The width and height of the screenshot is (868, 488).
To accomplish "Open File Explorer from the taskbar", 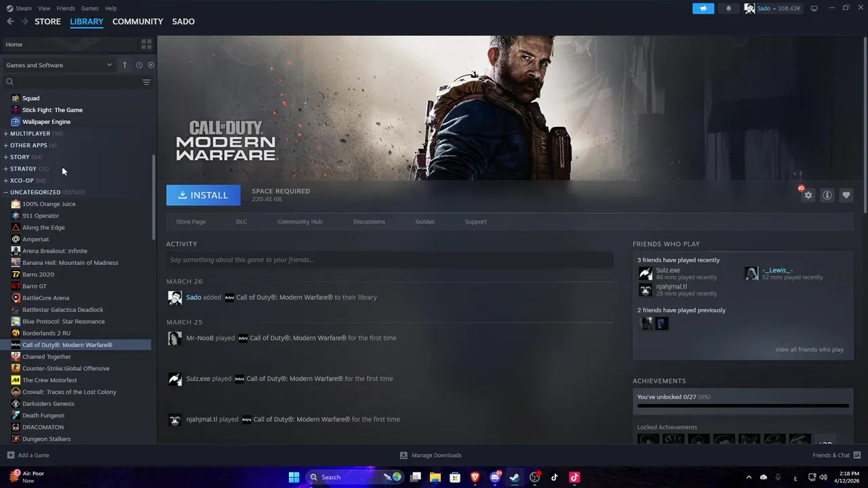I will click(435, 477).
